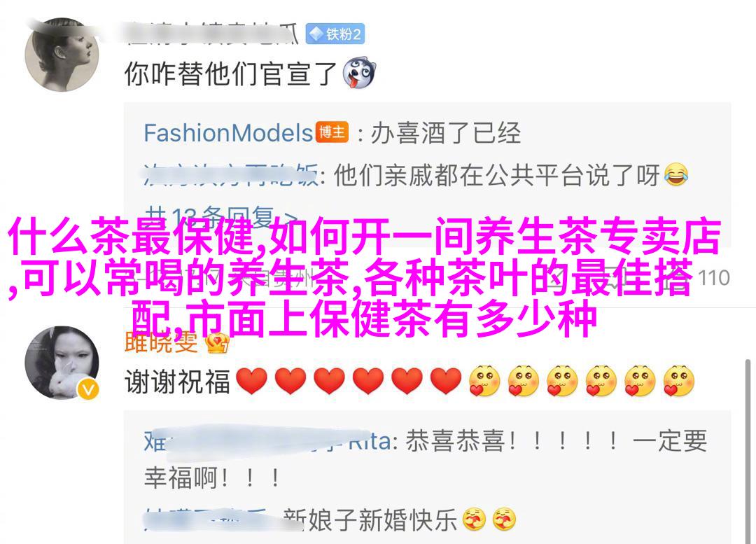Open the bride's avatar with rabbit

pos(62,363)
